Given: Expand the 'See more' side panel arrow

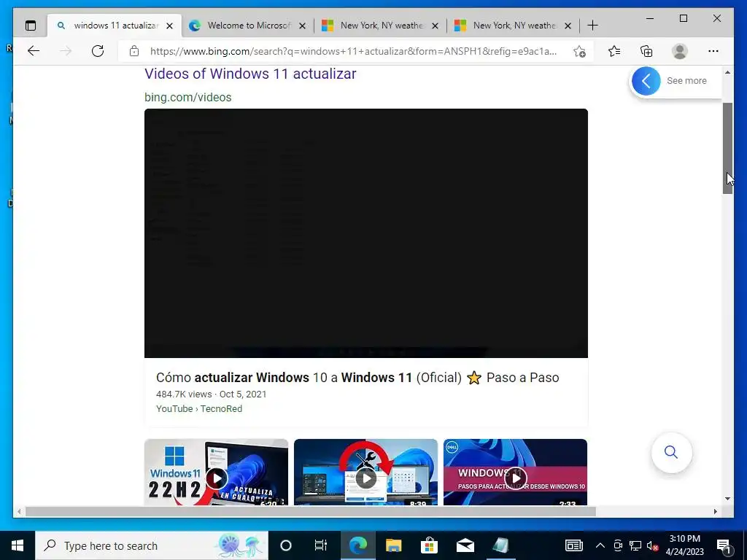Looking at the screenshot, I should pos(646,81).
